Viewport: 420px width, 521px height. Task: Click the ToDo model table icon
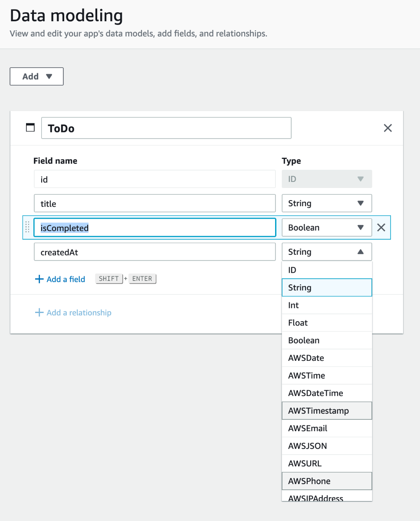pyautogui.click(x=30, y=127)
